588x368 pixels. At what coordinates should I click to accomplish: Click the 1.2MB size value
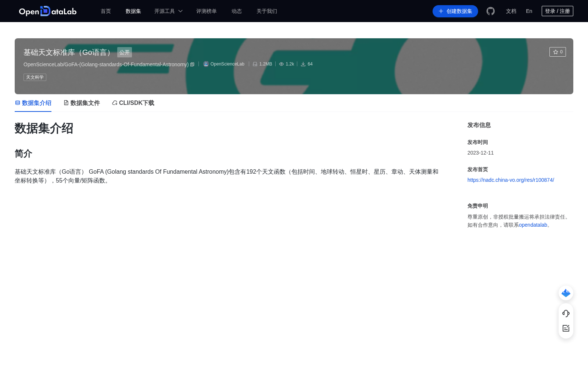coord(266,64)
